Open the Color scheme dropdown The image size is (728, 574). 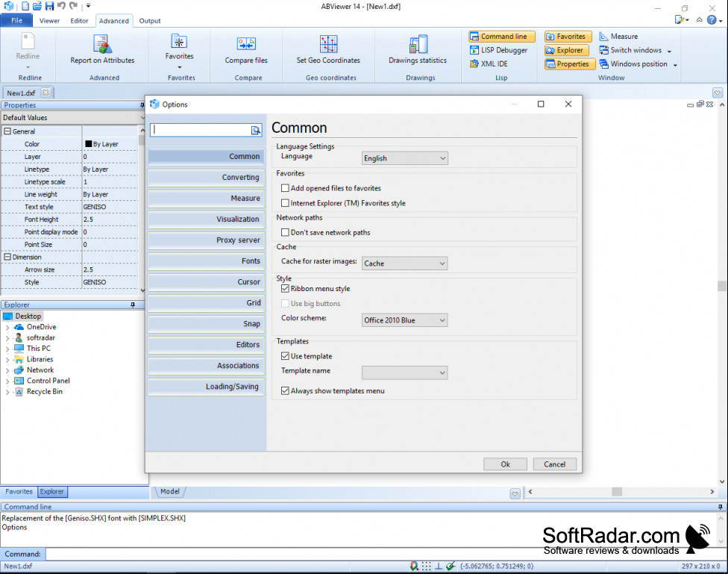pyautogui.click(x=404, y=320)
